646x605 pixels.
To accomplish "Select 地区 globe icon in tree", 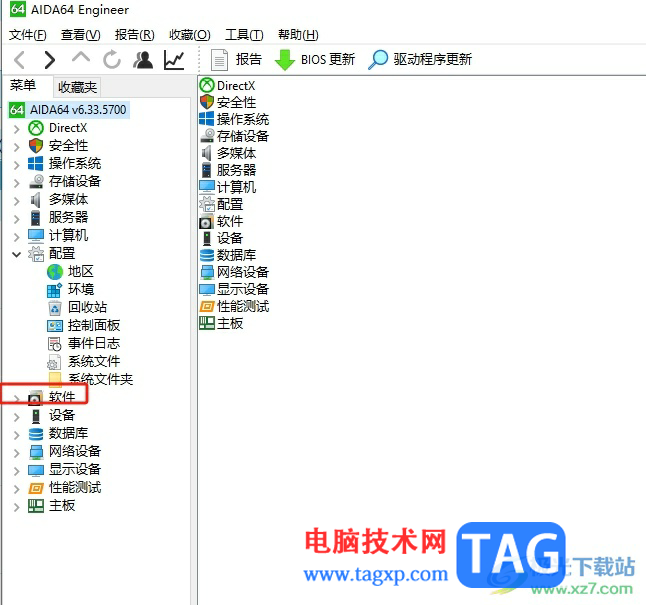I will tap(55, 272).
